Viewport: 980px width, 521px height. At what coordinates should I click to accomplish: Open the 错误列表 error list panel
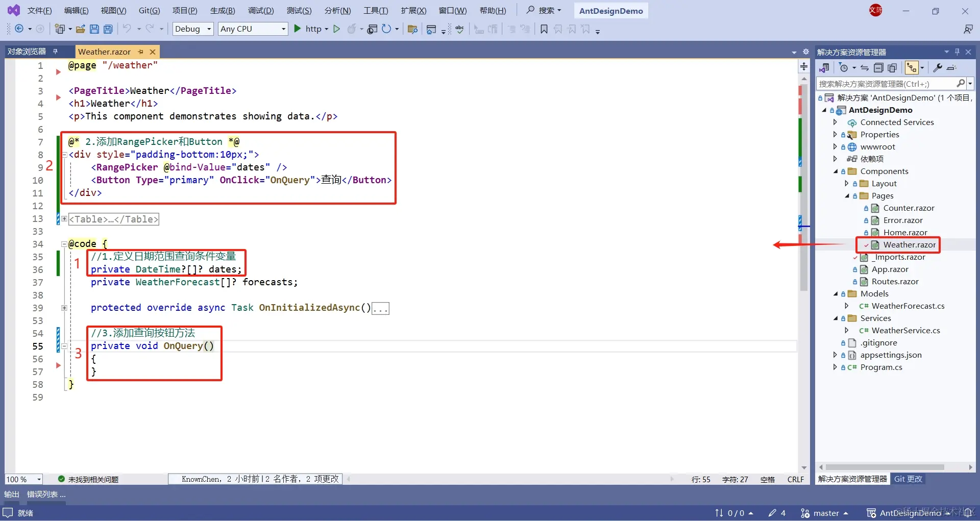coord(46,494)
